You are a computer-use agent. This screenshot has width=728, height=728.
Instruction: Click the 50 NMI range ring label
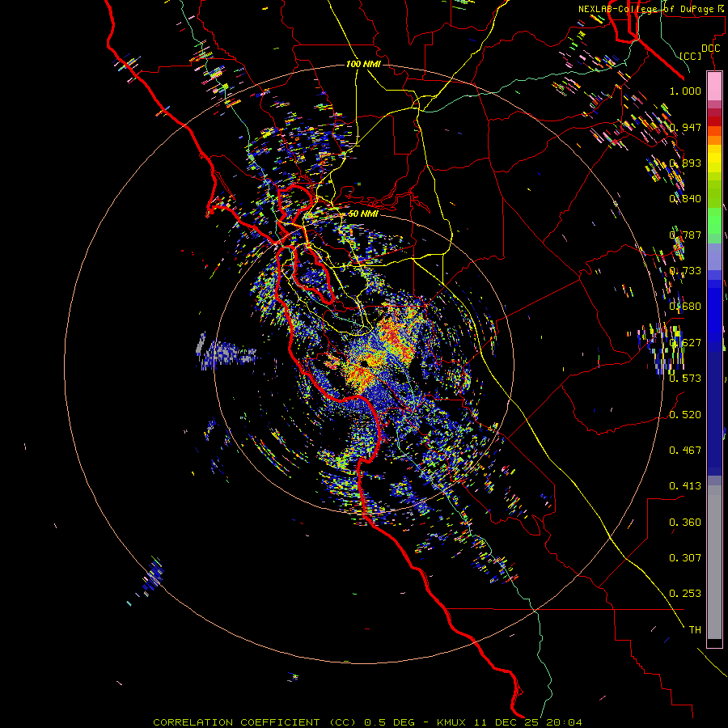[x=363, y=214]
